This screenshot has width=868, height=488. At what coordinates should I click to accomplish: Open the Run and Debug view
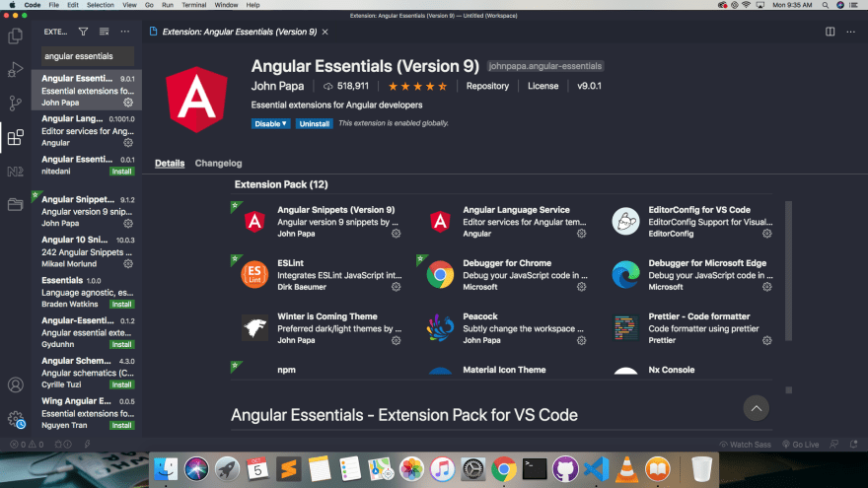(x=16, y=70)
